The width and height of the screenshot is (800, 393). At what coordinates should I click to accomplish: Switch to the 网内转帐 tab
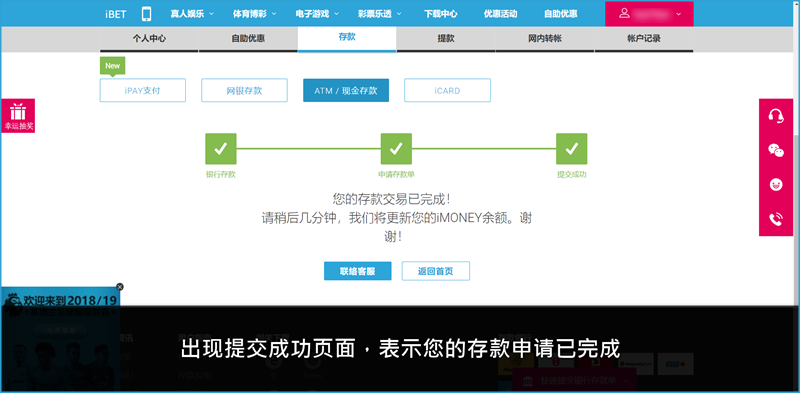point(545,39)
